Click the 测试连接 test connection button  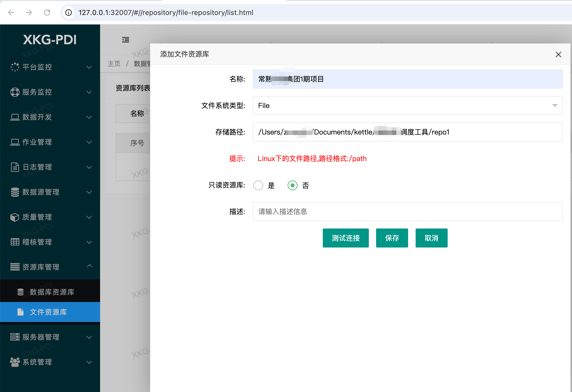click(x=346, y=238)
